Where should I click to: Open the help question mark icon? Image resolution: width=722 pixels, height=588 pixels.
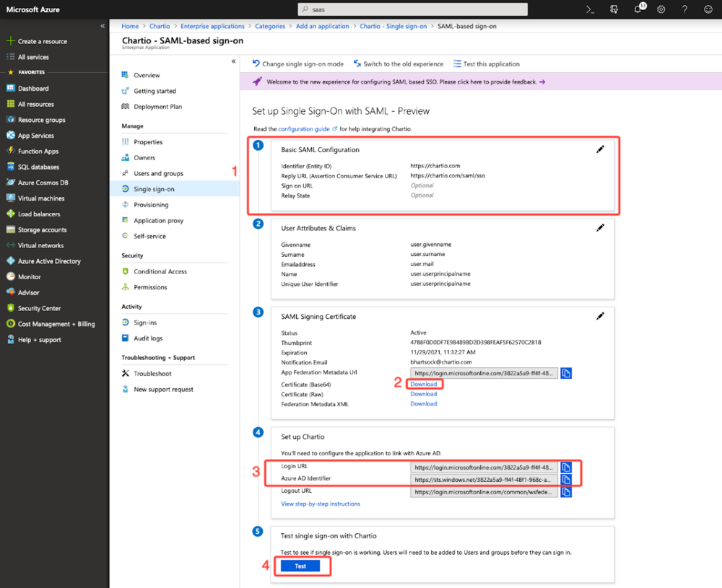point(684,9)
